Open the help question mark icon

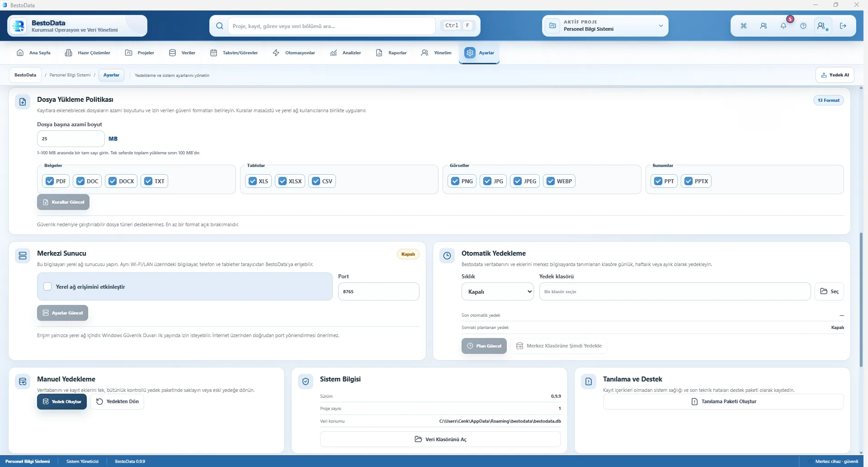tap(803, 26)
